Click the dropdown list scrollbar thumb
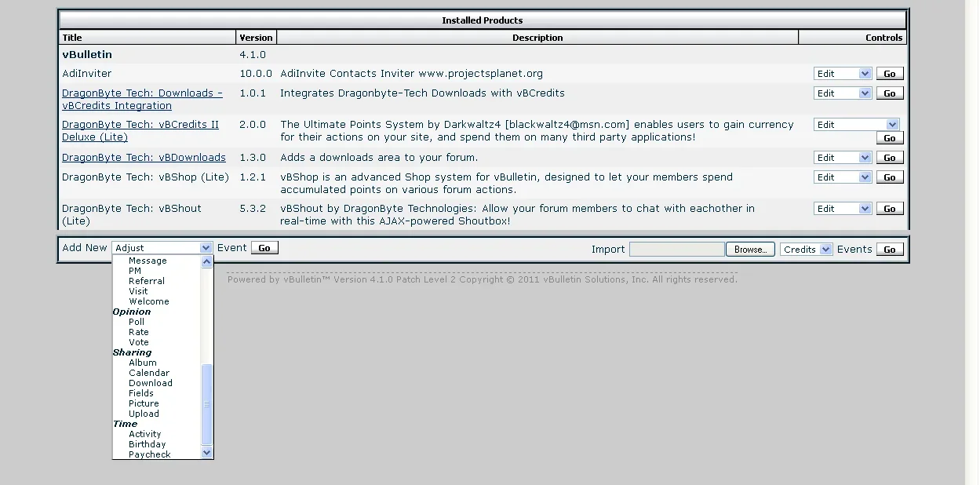980x485 pixels. point(207,404)
